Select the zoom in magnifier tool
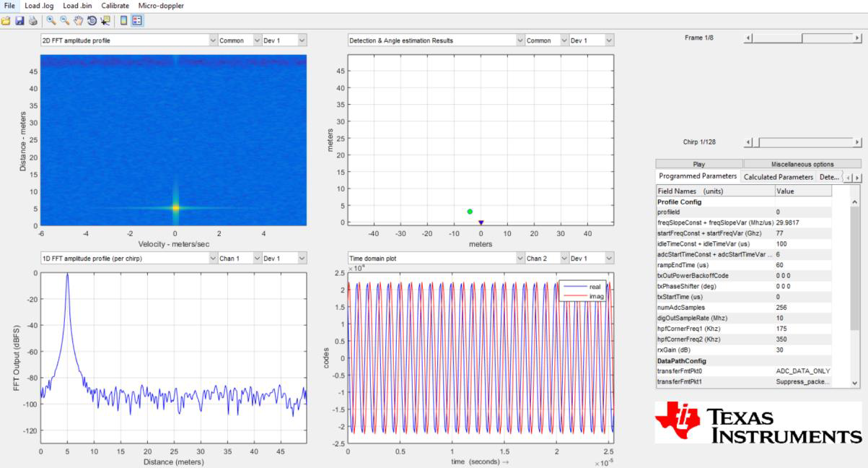 pos(51,21)
